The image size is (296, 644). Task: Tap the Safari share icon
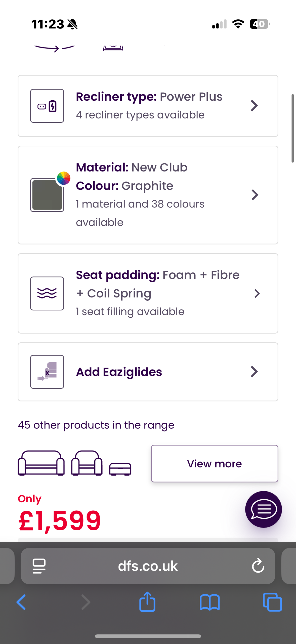coord(147,602)
